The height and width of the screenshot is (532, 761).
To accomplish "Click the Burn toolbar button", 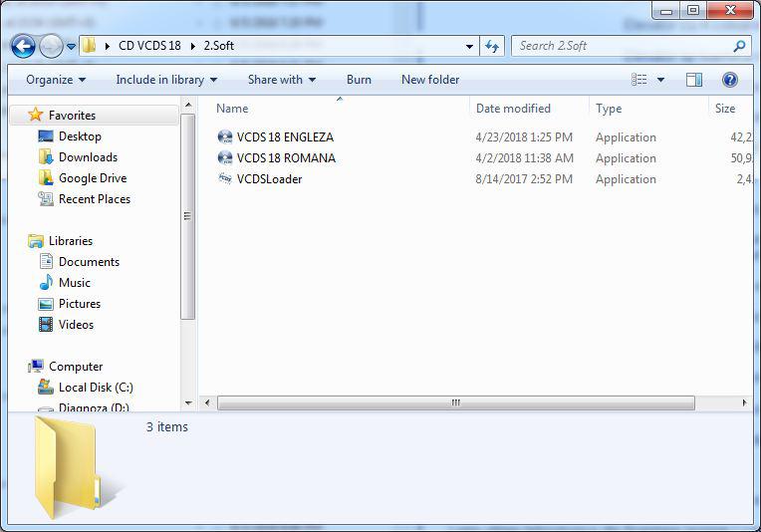I will tap(359, 80).
